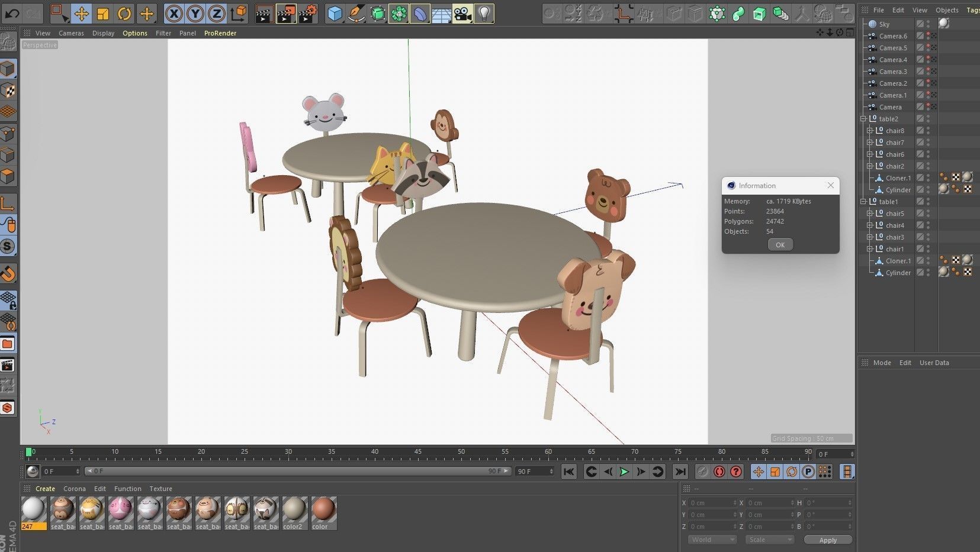Image resolution: width=980 pixels, height=552 pixels.
Task: Toggle Record Active Objects button
Action: 702,472
